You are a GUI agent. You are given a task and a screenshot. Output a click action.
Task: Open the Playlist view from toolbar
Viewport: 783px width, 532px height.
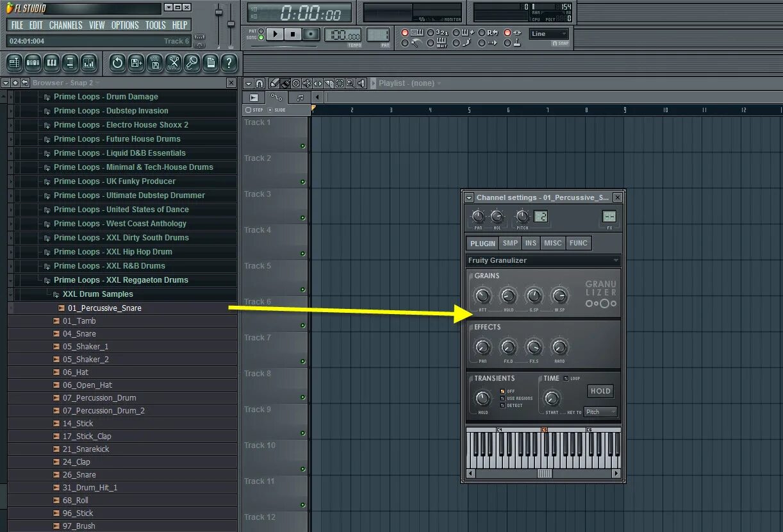tap(14, 63)
